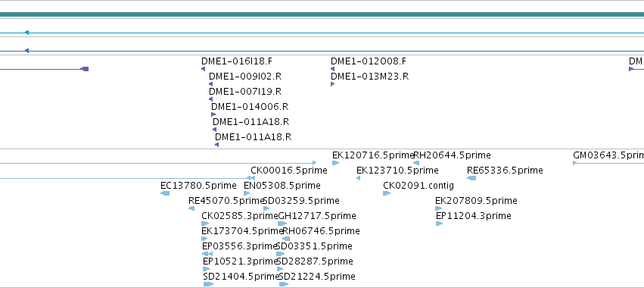Click the thick teal bar at top
The height and width of the screenshot is (288, 644).
pyautogui.click(x=322, y=14)
